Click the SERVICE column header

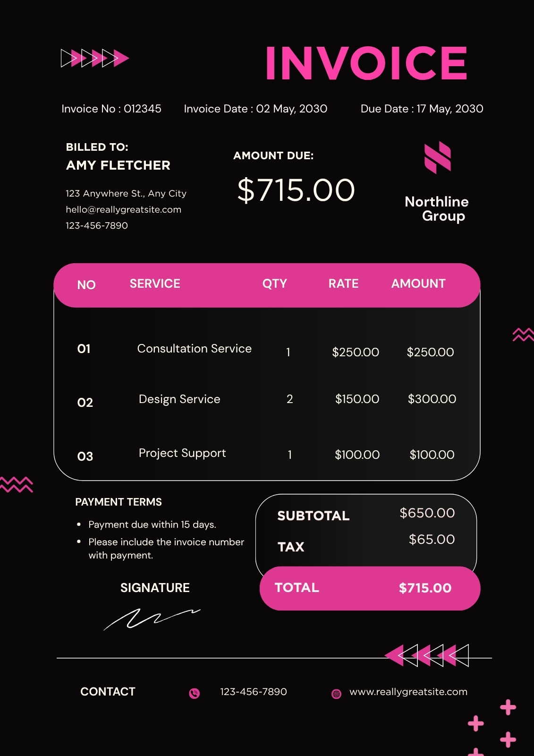click(155, 283)
